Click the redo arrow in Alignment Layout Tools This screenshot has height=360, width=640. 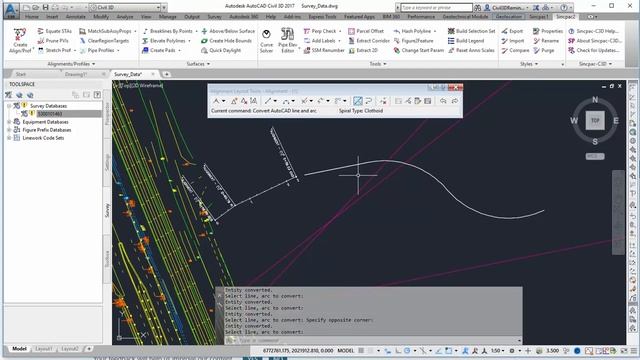pos(455,101)
